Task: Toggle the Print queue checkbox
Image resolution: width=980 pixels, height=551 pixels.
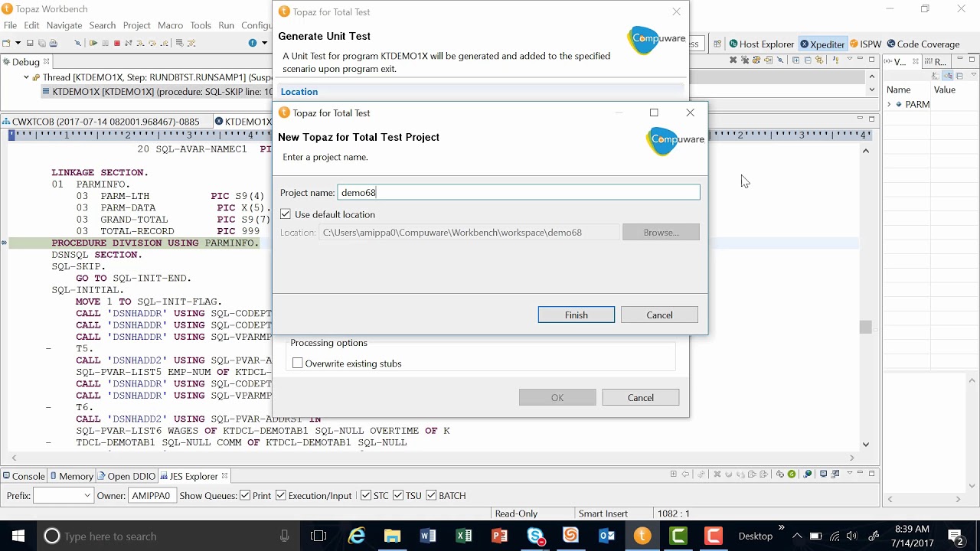Action: click(245, 495)
